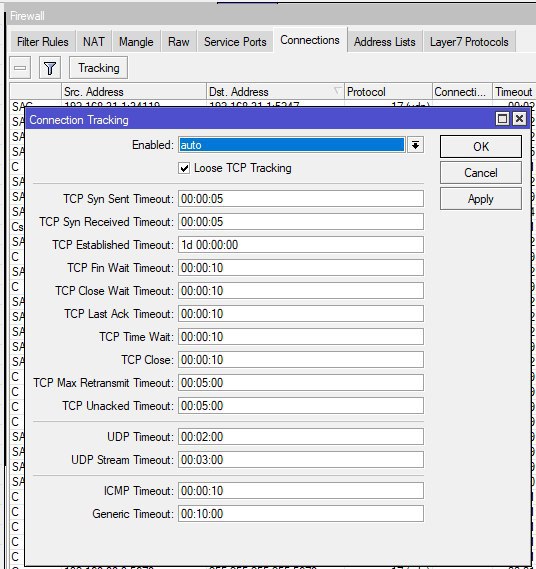Edit the TCP Last Ack Timeout field
Viewport: 536px width, 569px height.
click(x=300, y=314)
